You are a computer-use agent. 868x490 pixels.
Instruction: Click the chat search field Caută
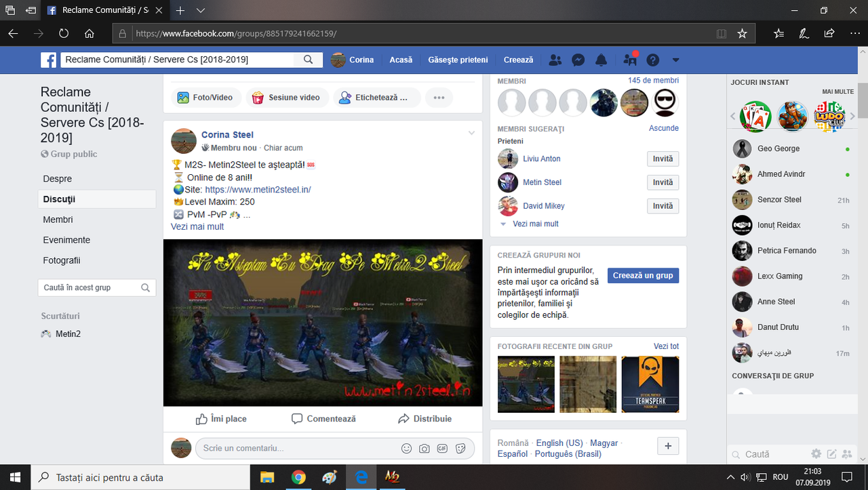point(768,454)
